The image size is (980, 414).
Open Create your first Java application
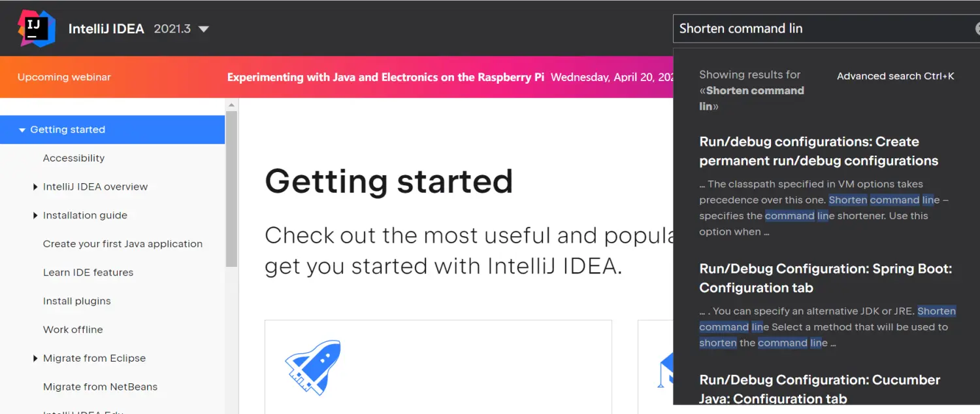click(x=123, y=244)
